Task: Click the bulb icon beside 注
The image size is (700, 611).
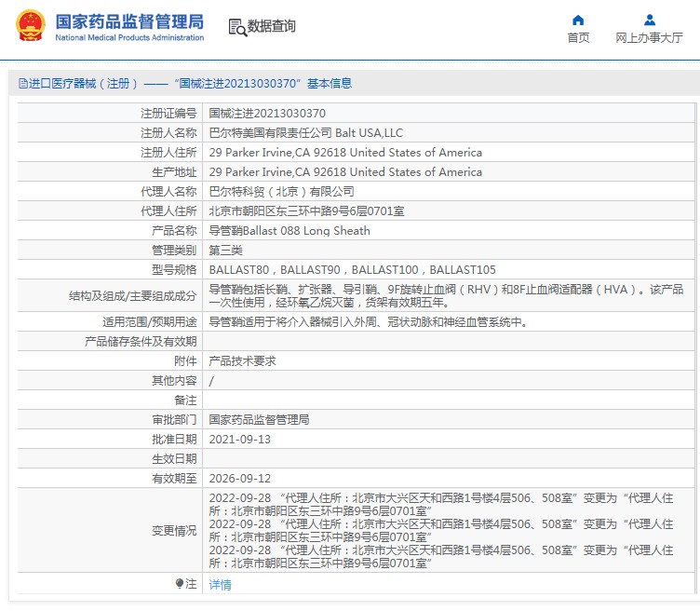Action: click(180, 583)
